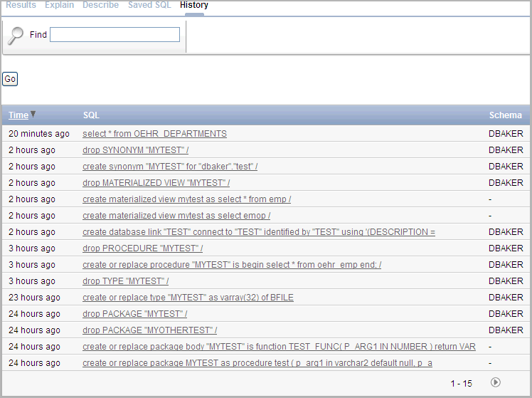The height and width of the screenshot is (398, 532).
Task: Click the Schema column header
Action: 506,115
